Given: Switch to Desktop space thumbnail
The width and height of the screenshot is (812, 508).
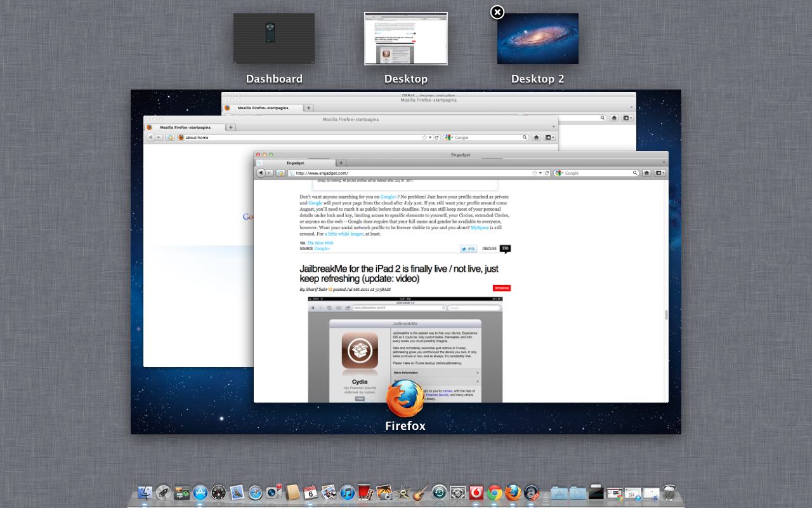Looking at the screenshot, I should pos(406,39).
